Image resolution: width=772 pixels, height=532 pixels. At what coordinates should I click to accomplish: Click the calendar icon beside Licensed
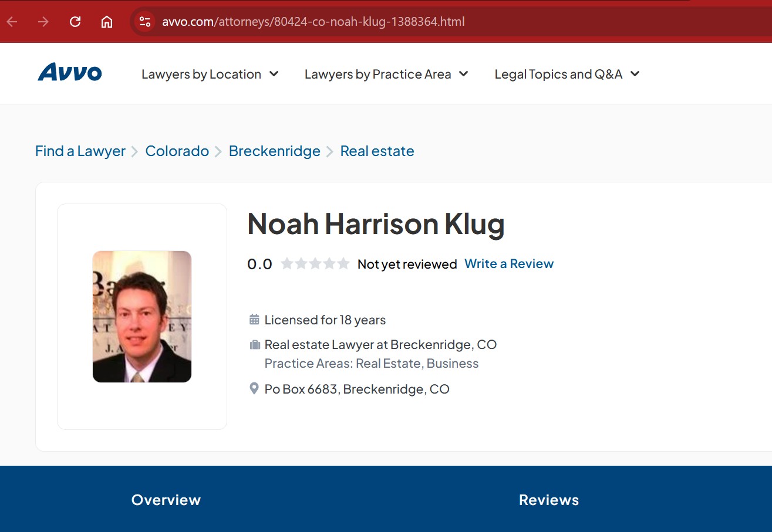(254, 320)
